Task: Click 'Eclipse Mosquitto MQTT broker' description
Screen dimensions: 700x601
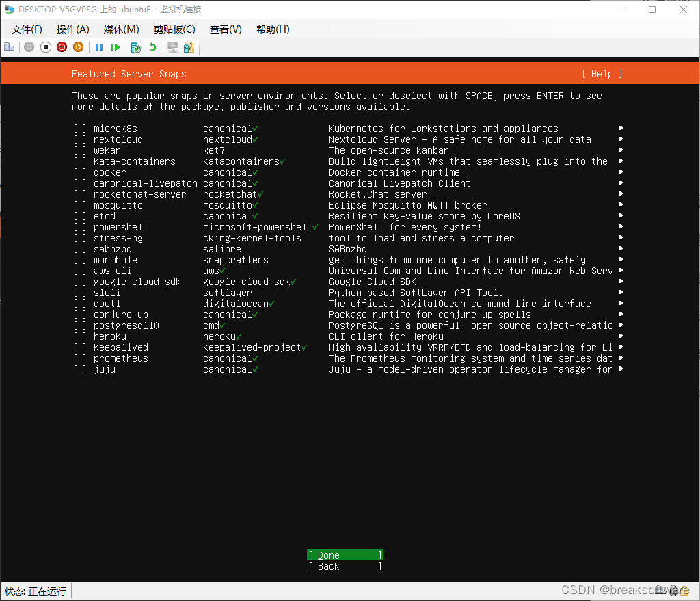Action: click(408, 205)
